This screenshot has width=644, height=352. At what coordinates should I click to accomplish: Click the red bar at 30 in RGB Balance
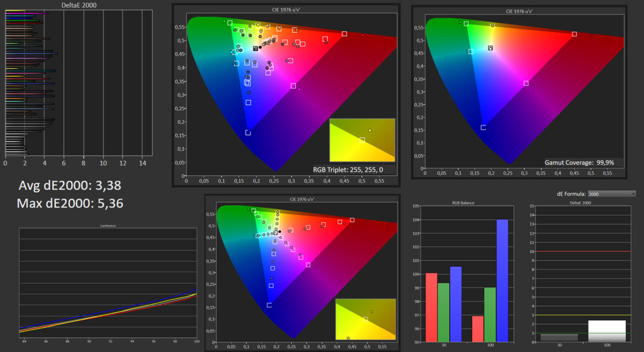[431, 307]
